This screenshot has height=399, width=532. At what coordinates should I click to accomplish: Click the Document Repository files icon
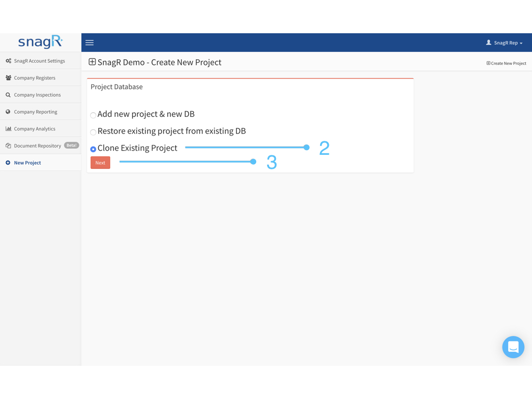[x=8, y=145]
